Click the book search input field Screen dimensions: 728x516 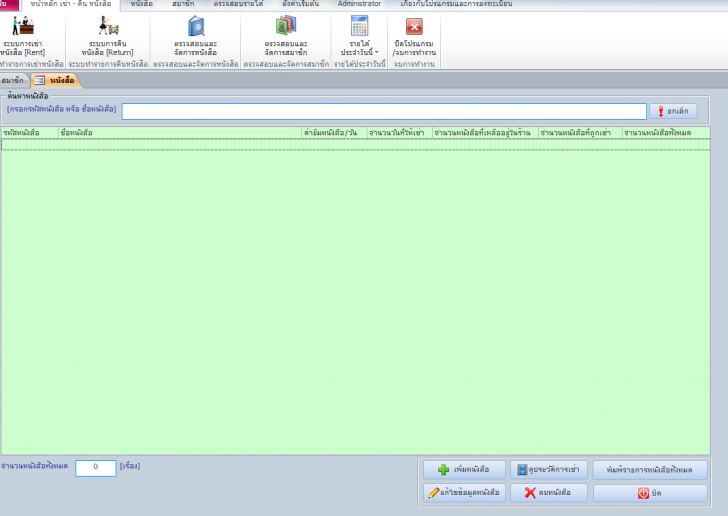click(384, 111)
